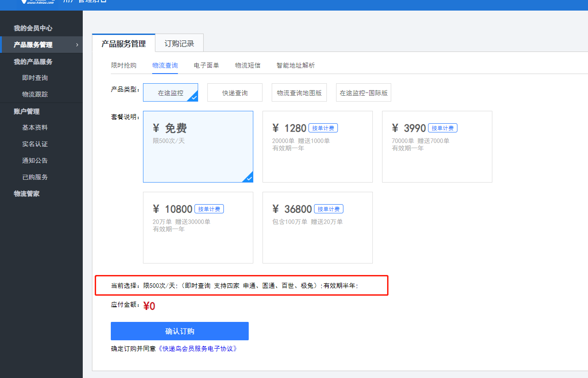
Task: Choose 物流查询地图版 product type
Action: pos(299,92)
